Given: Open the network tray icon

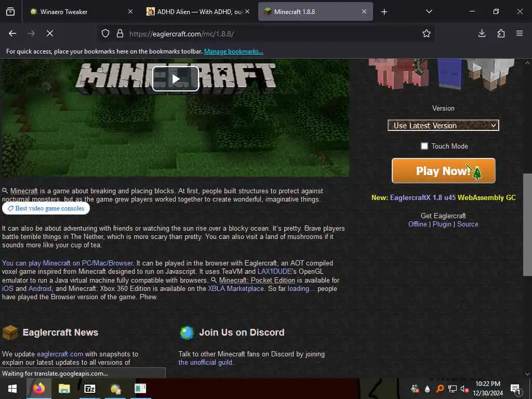Looking at the screenshot, I should click(x=453, y=389).
